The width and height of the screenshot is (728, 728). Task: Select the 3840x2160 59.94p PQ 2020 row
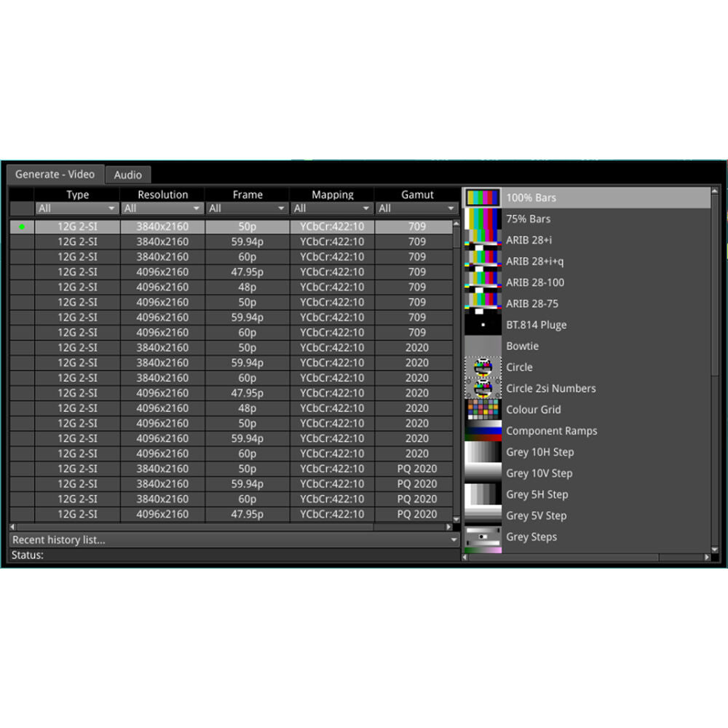click(x=232, y=484)
